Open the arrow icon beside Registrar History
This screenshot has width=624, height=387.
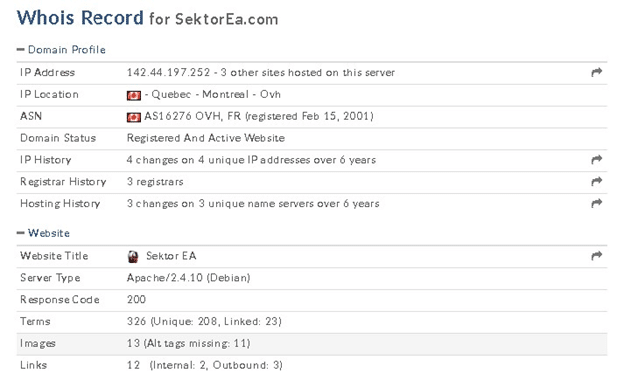[597, 182]
